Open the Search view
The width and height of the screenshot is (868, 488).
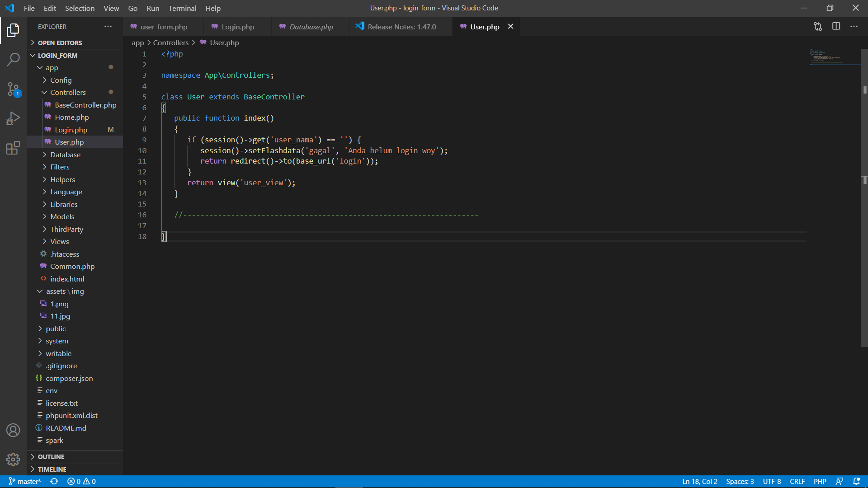(13, 59)
